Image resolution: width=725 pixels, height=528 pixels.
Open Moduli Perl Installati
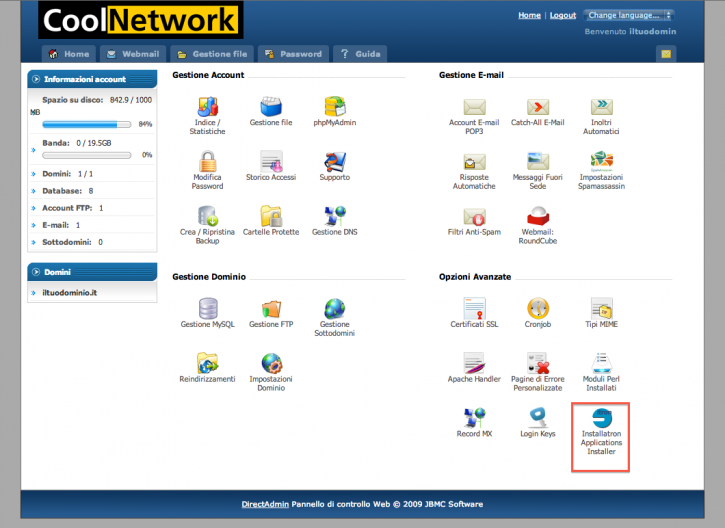point(602,363)
